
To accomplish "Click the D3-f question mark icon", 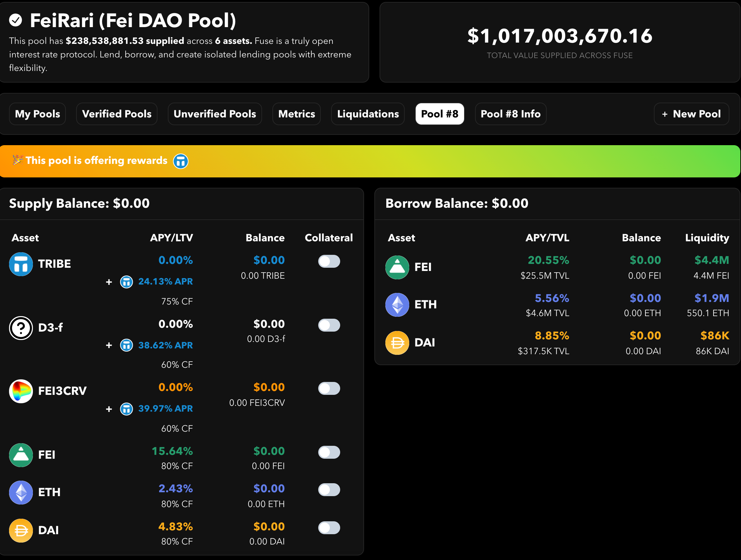I will click(21, 328).
